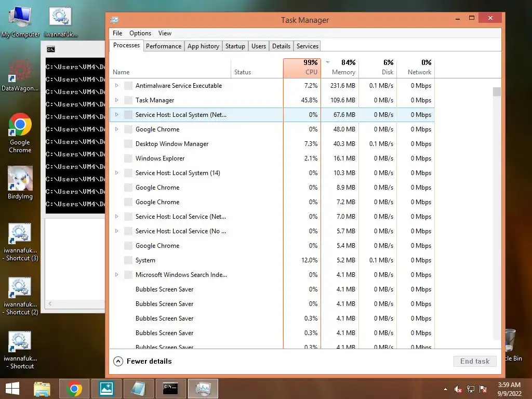
Task: Switch to the Users tab
Action: (x=259, y=46)
